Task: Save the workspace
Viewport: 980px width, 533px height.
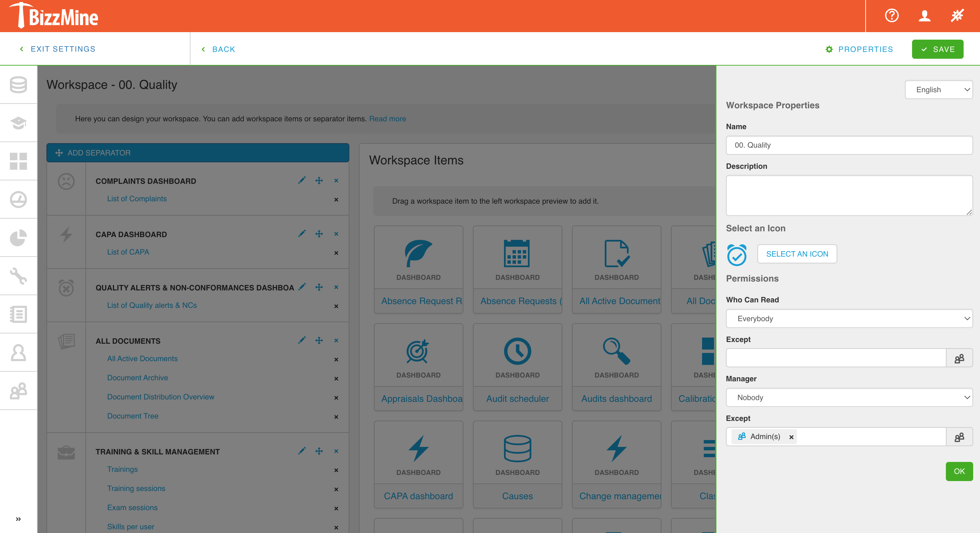Action: tap(937, 49)
